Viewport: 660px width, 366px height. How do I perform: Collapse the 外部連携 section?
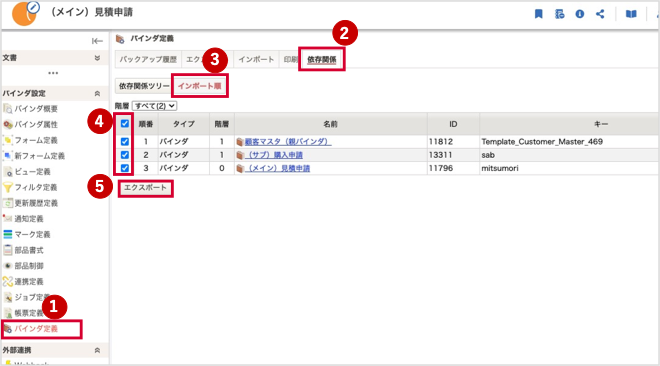[x=97, y=350]
